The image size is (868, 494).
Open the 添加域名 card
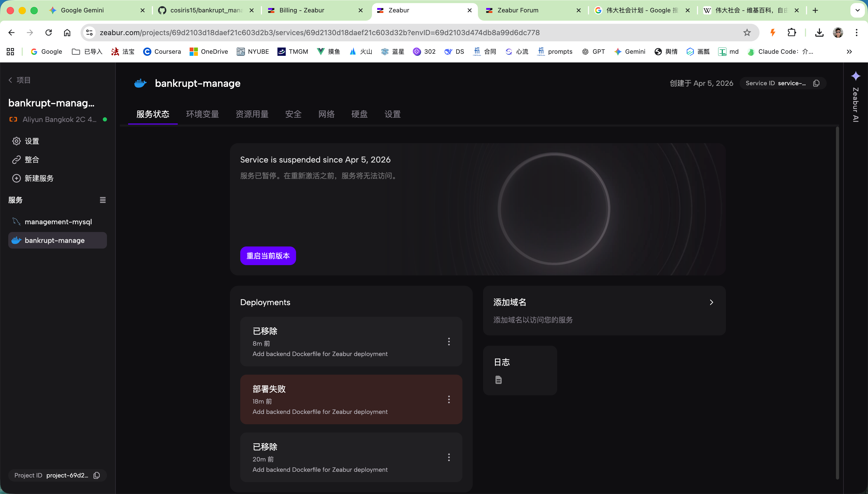pos(604,311)
